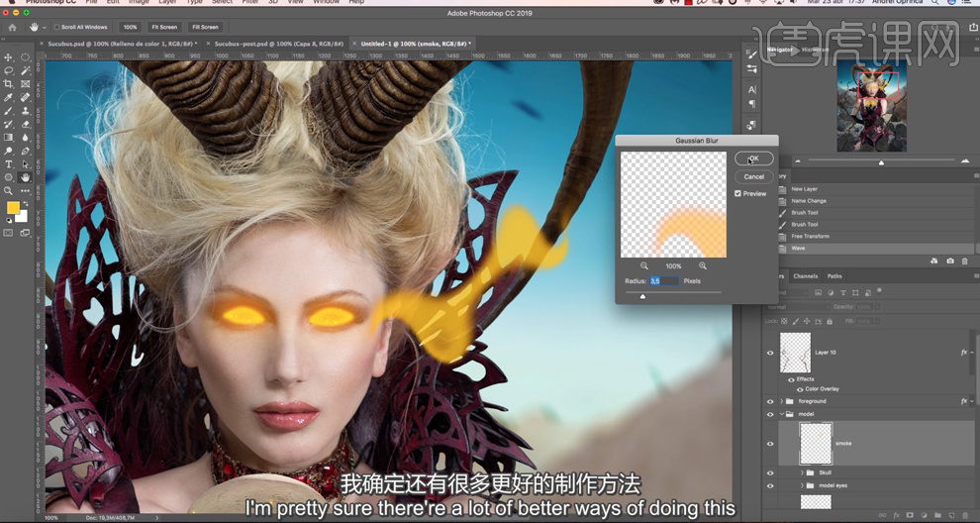The width and height of the screenshot is (980, 523).
Task: Switch to the Channels tab
Action: [805, 276]
